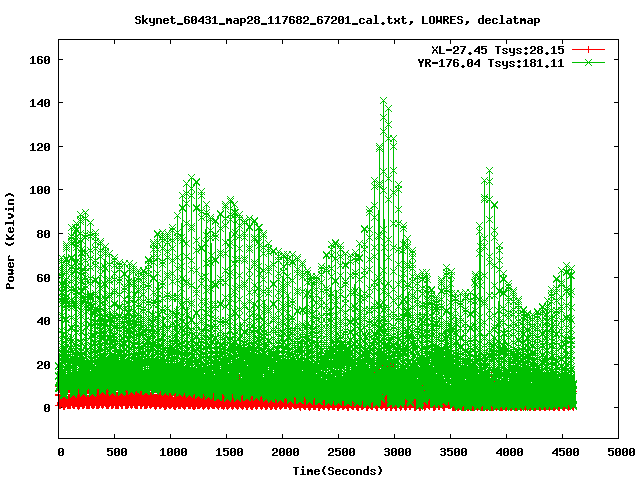The width and height of the screenshot is (640, 480).
Task: Click the 3500 tick label on the time axis
Action: point(451,452)
